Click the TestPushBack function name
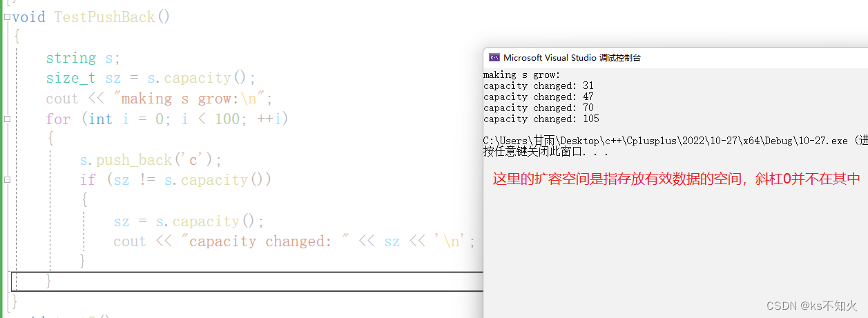 (105, 17)
